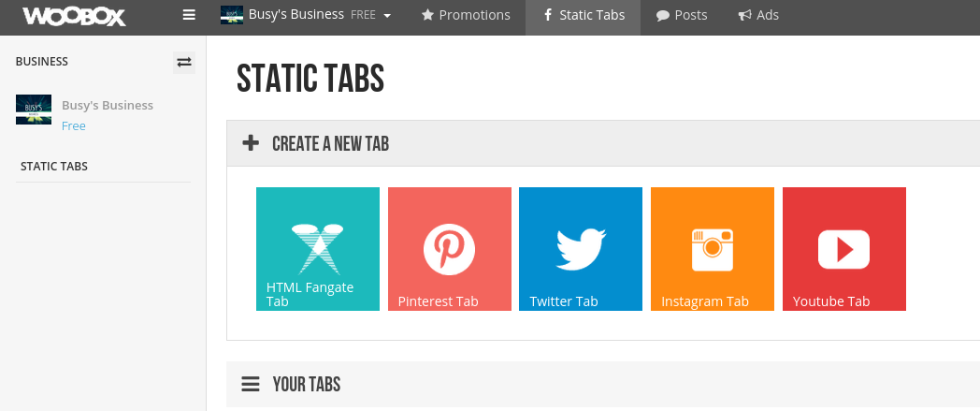Screen dimensions: 980x411
Task: Create a Pinterest Tab
Action: [450, 249]
